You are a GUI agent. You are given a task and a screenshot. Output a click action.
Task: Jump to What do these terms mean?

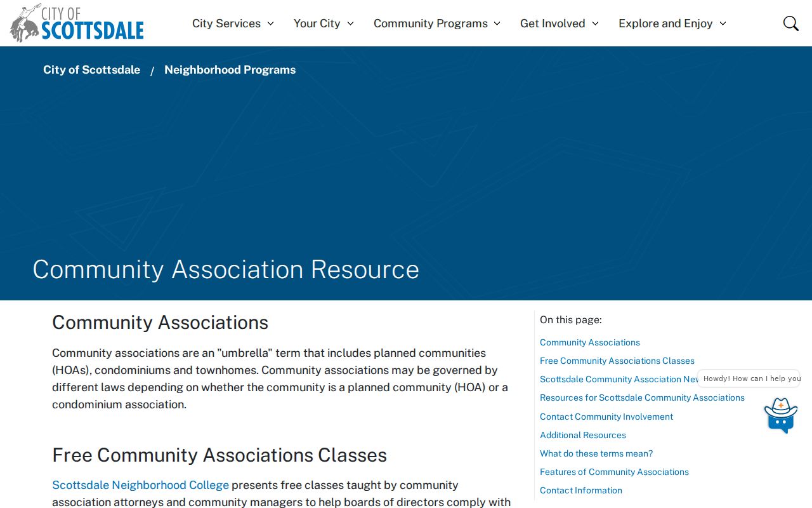pos(596,453)
